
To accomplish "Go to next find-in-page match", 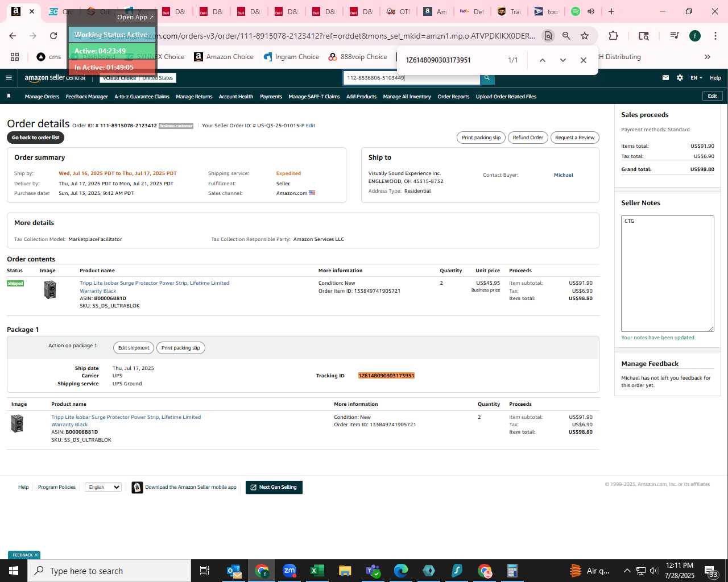I will 563,60.
